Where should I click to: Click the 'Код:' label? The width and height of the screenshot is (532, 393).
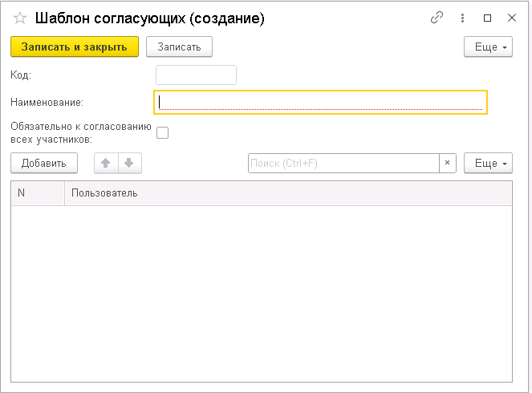pyautogui.click(x=21, y=75)
